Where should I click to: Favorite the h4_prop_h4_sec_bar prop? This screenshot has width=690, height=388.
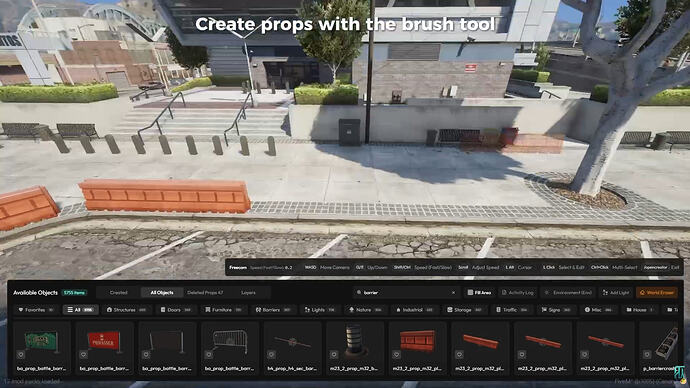(x=271, y=355)
